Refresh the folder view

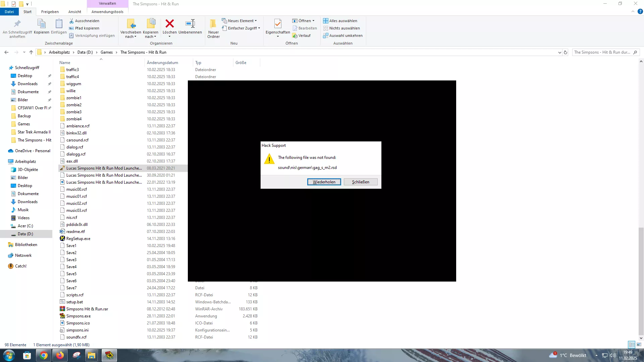(566, 52)
